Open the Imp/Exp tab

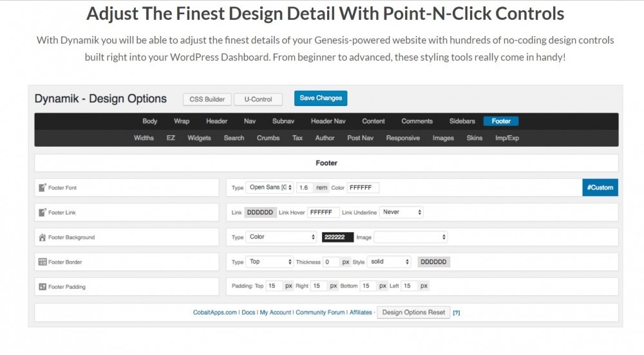[x=507, y=138]
